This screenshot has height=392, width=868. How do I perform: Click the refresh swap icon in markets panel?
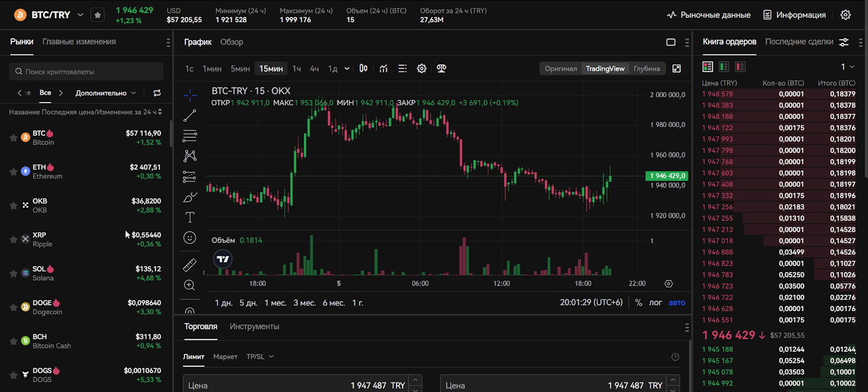click(x=157, y=93)
